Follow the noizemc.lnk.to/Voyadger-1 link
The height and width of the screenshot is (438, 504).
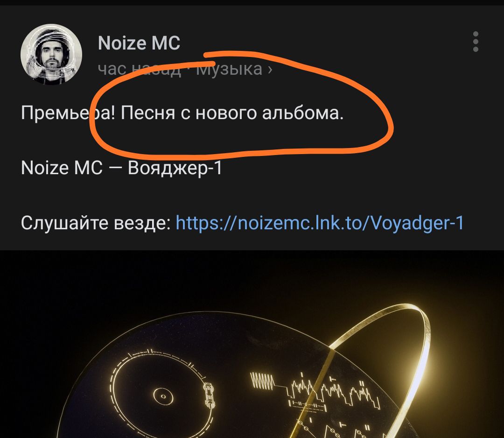pyautogui.click(x=320, y=223)
